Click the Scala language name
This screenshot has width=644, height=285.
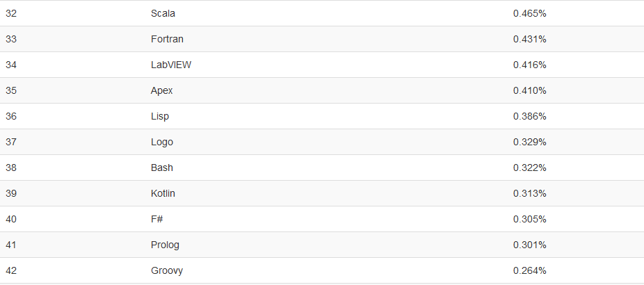point(163,13)
